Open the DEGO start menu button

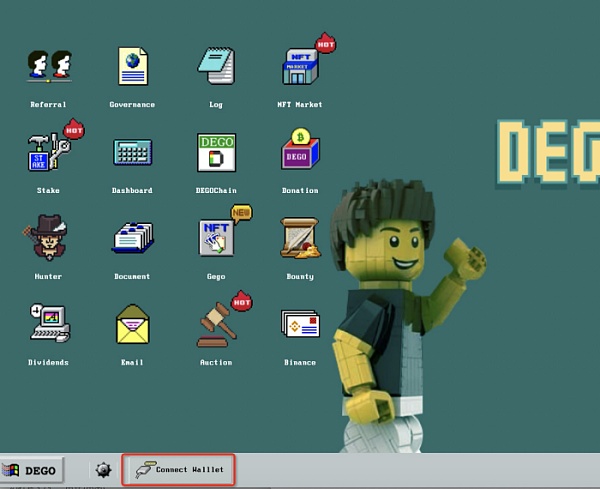pos(31,469)
